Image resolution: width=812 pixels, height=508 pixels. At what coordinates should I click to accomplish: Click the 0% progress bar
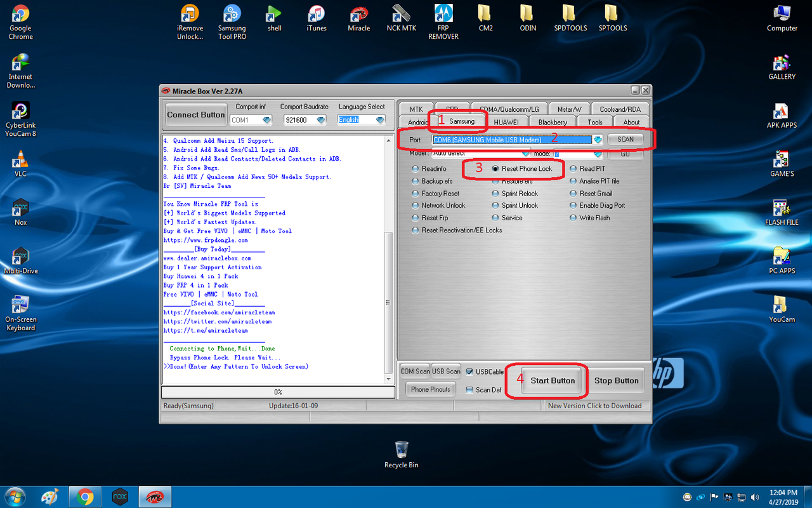point(277,392)
